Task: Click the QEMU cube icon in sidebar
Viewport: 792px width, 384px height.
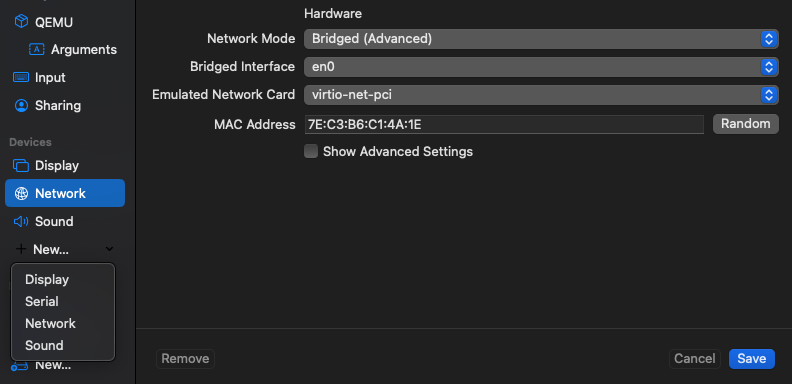Action: (21, 22)
